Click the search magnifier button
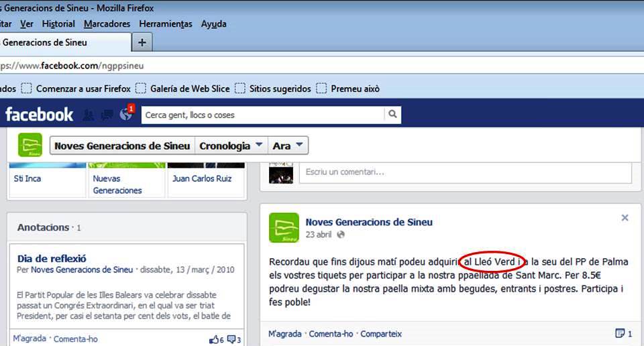Viewport: 644px width, 346px height. (392, 115)
